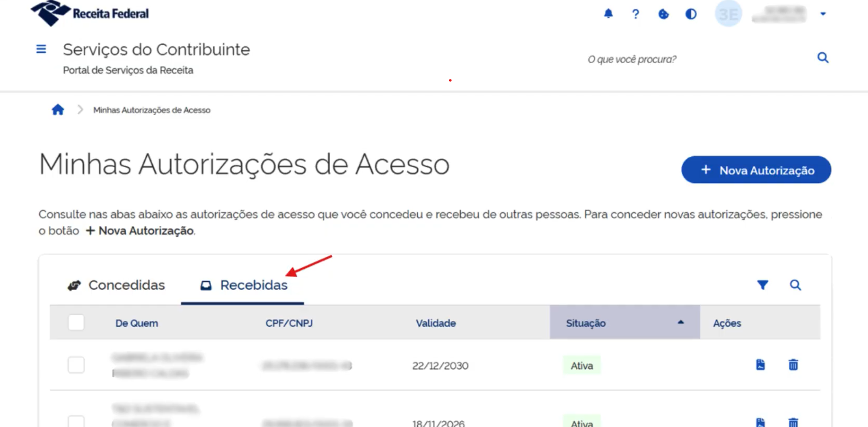This screenshot has width=868, height=427.
Task: Open the notifications bell icon
Action: (x=608, y=14)
